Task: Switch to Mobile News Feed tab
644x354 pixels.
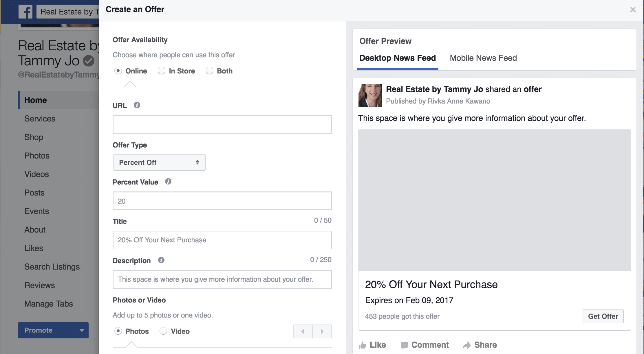Action: [x=484, y=58]
